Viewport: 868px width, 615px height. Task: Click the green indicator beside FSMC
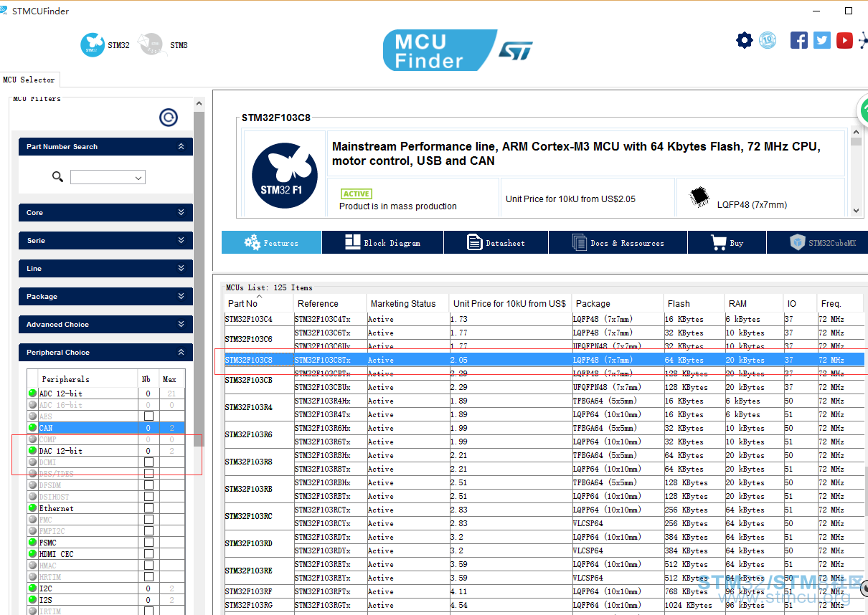(x=32, y=543)
